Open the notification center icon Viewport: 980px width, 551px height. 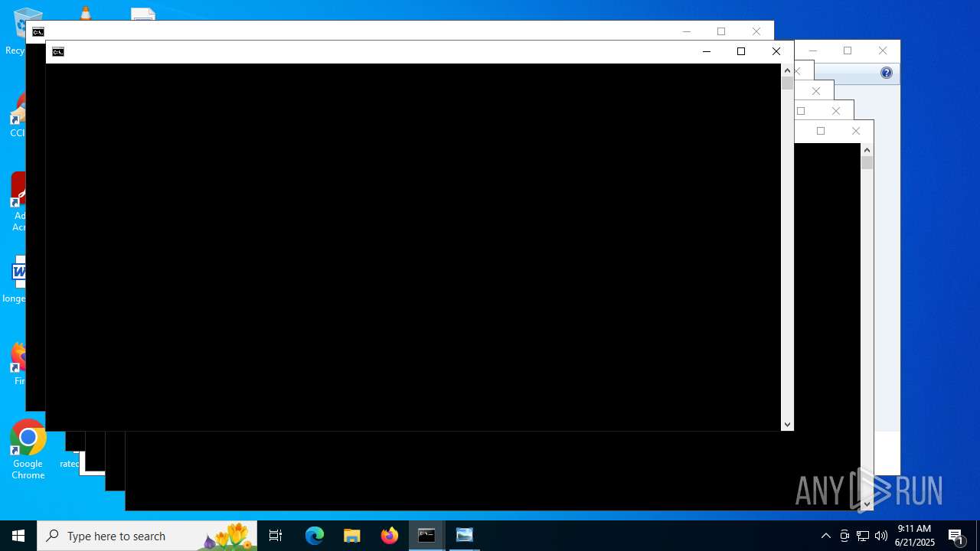pyautogui.click(x=956, y=536)
